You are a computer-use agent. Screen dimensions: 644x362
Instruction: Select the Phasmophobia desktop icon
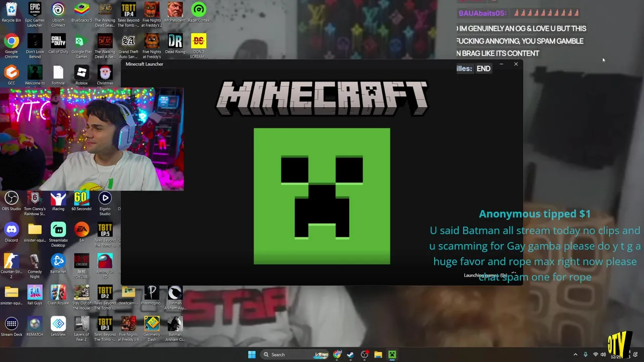151,296
